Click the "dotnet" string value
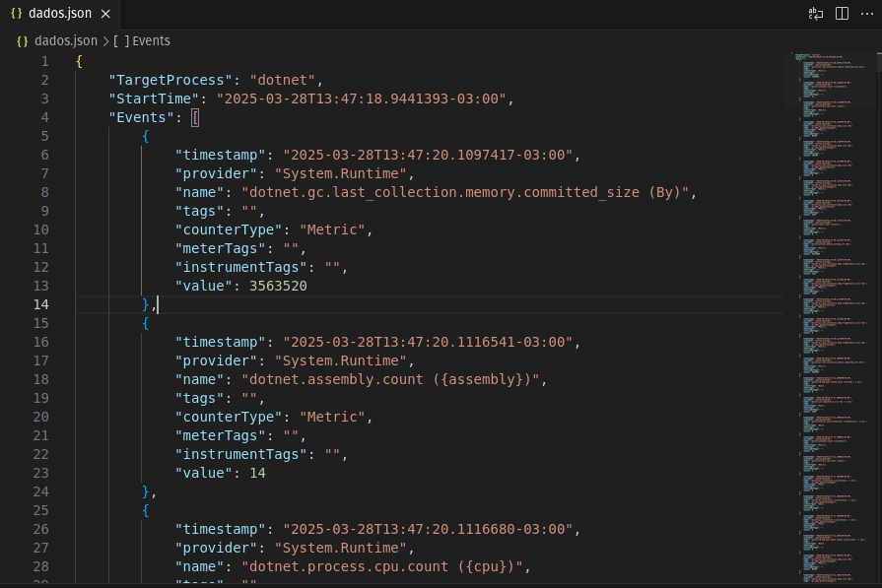Viewport: 882px width, 588px height. [x=283, y=80]
